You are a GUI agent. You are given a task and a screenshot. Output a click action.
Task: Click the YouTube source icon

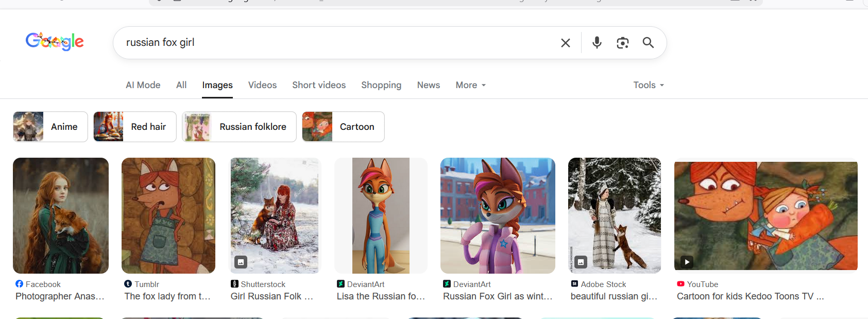click(x=680, y=284)
